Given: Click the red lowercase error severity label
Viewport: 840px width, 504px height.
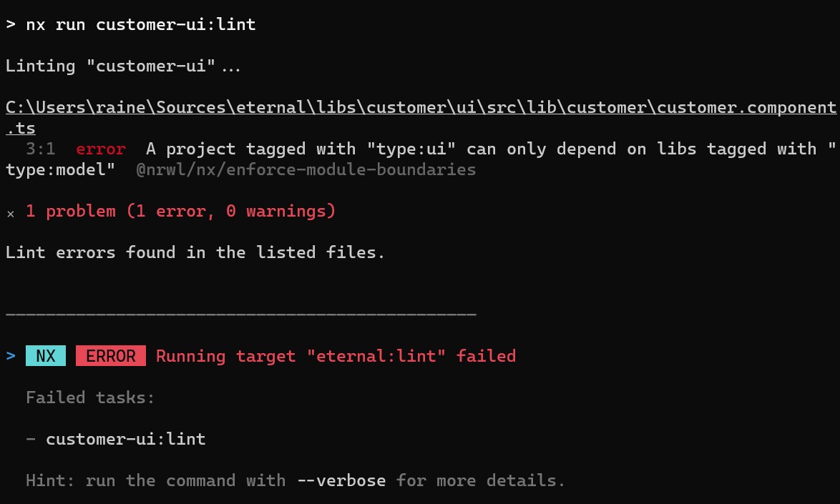Looking at the screenshot, I should pos(100,149).
